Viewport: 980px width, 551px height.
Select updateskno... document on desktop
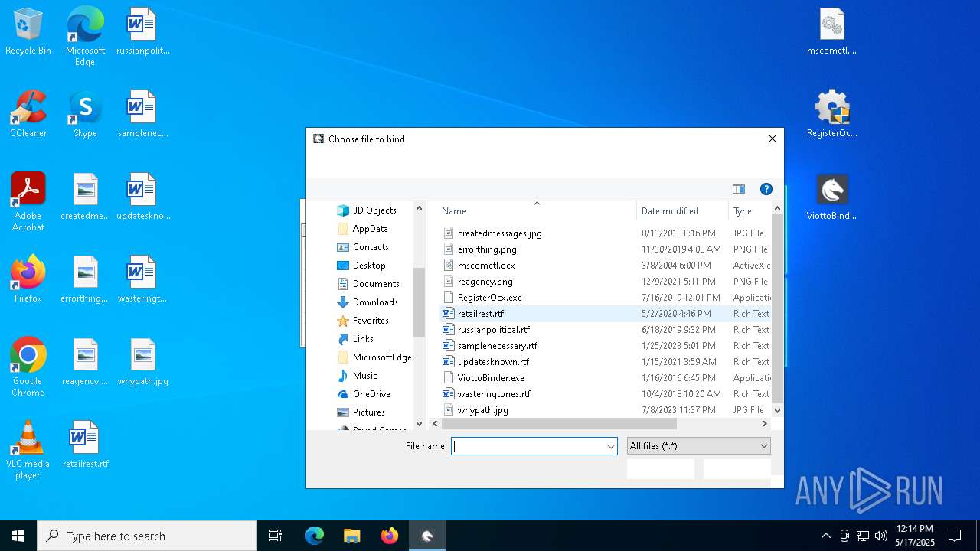tap(142, 197)
